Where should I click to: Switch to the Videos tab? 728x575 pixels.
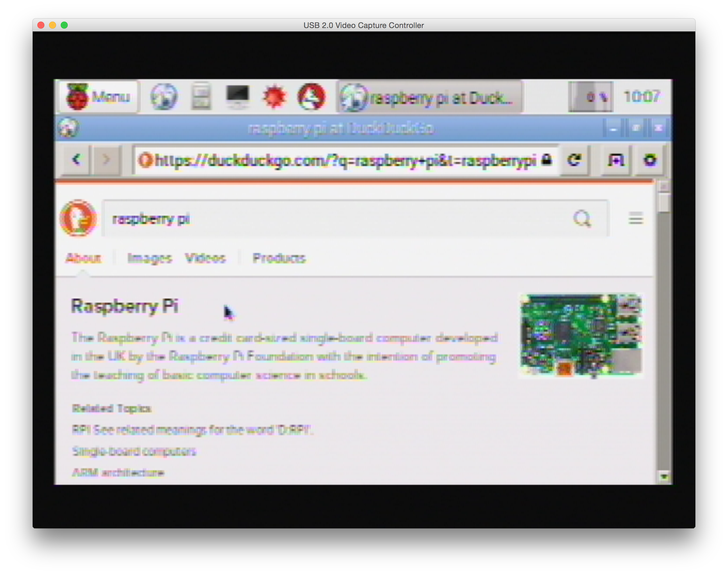point(205,258)
